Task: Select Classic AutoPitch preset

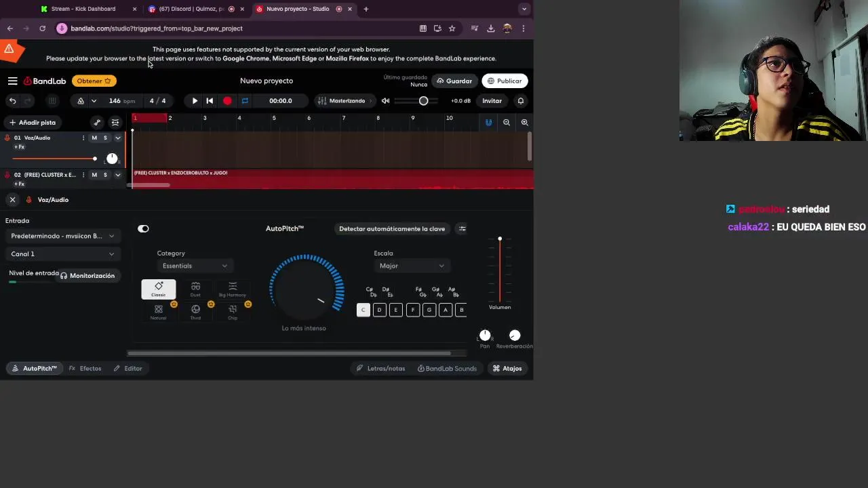Action: coord(159,289)
